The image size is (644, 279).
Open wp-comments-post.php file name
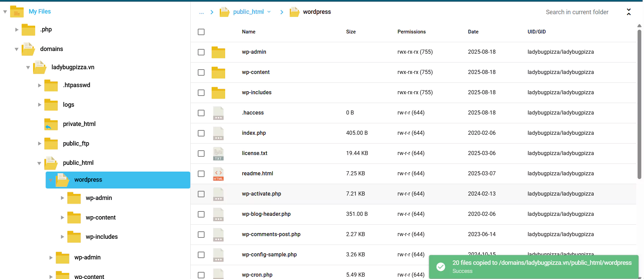point(271,234)
